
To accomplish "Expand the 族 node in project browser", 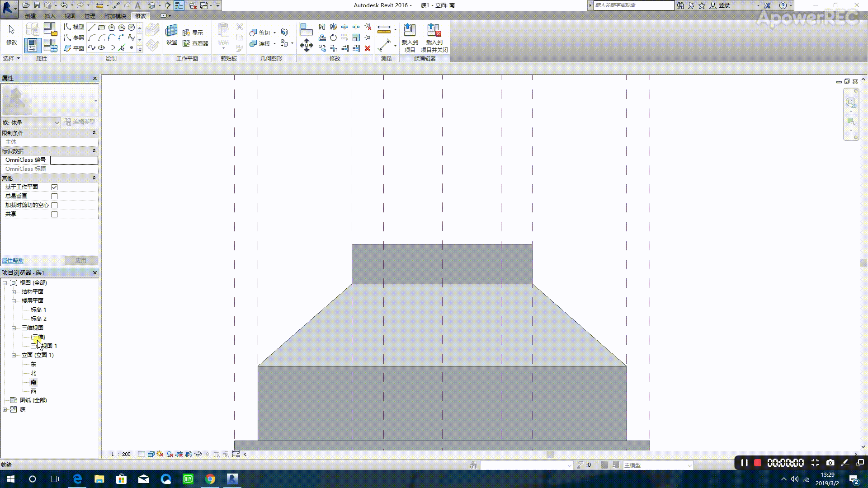I will click(5, 409).
